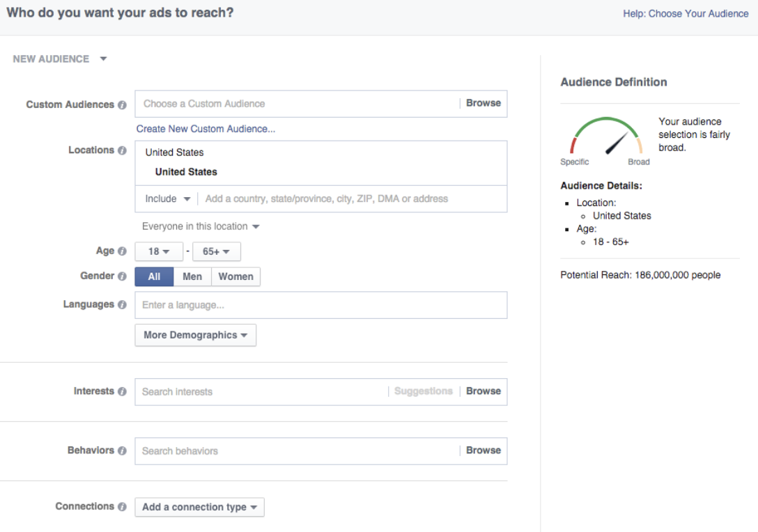Viewport: 758px width, 532px height.
Task: Click the Connections info icon
Action: tap(123, 506)
